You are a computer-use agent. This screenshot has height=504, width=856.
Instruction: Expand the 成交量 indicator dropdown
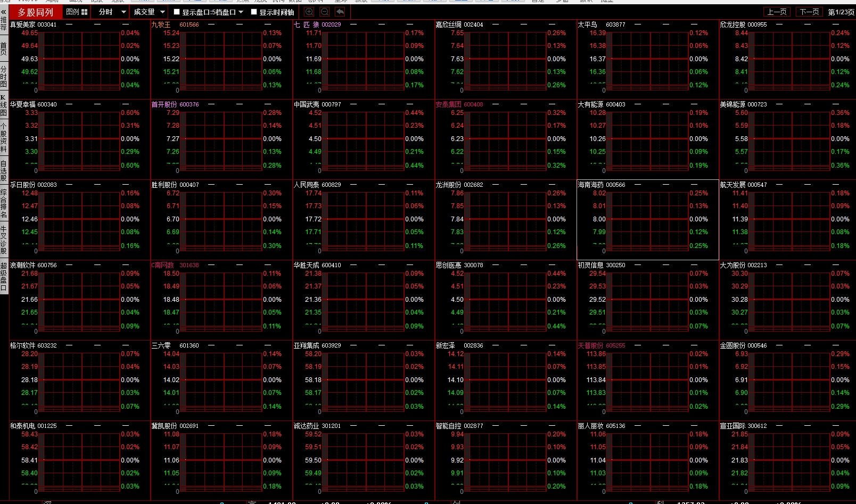point(149,12)
